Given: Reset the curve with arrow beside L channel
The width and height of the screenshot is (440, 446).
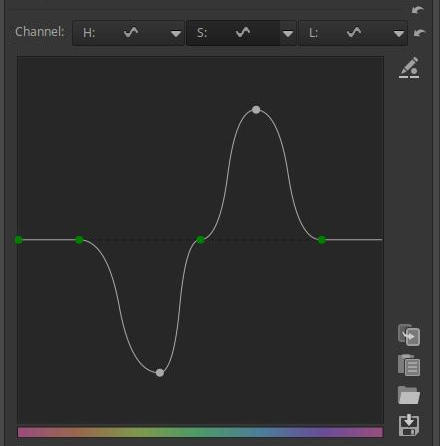Looking at the screenshot, I should [419, 33].
